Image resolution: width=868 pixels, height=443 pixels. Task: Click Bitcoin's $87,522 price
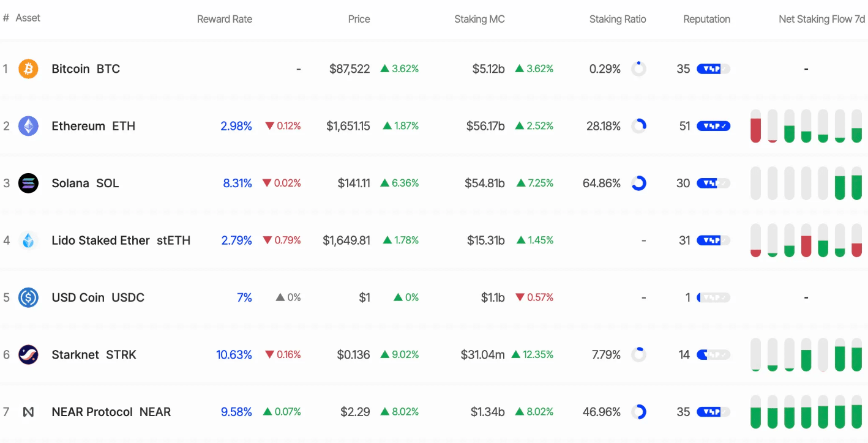click(x=350, y=69)
